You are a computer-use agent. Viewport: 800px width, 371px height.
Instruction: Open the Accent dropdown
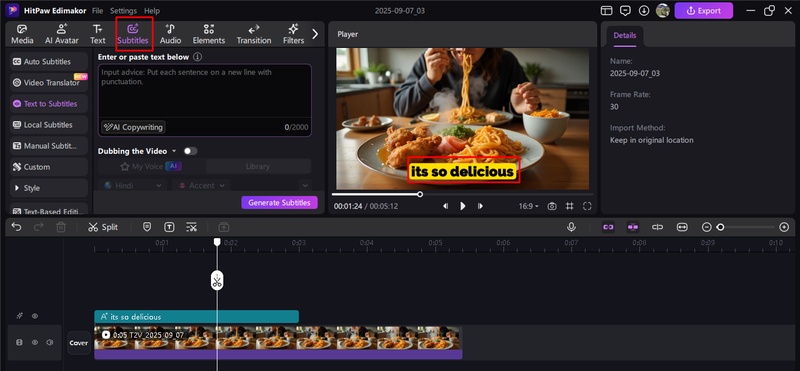(201, 186)
